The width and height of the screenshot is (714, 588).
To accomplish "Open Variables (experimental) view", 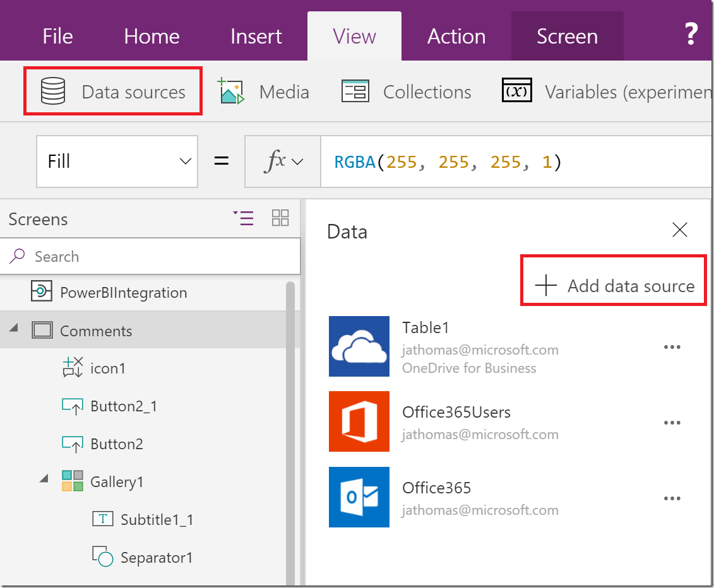I will click(x=628, y=92).
